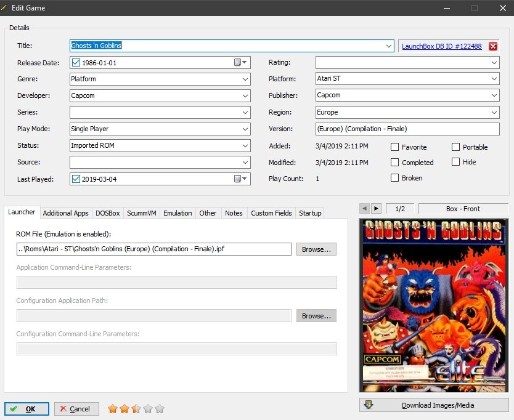The width and height of the screenshot is (514, 420).
Task: Open the LaunchBox DB ID #122488 link
Action: [441, 46]
